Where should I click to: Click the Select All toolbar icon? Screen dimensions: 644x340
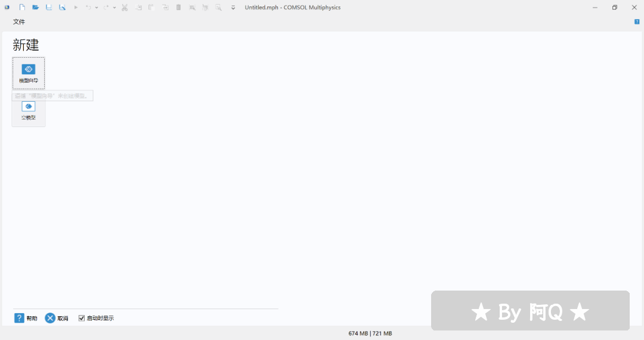tap(192, 7)
